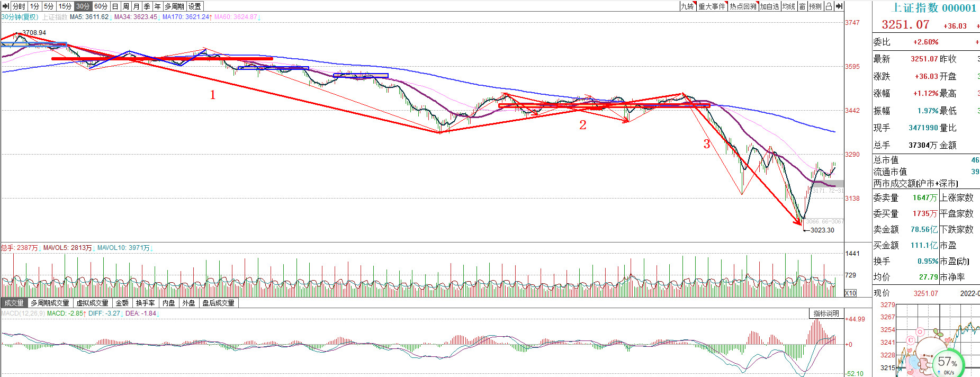
Task: Select the 30分 period tab
Action: tap(83, 6)
